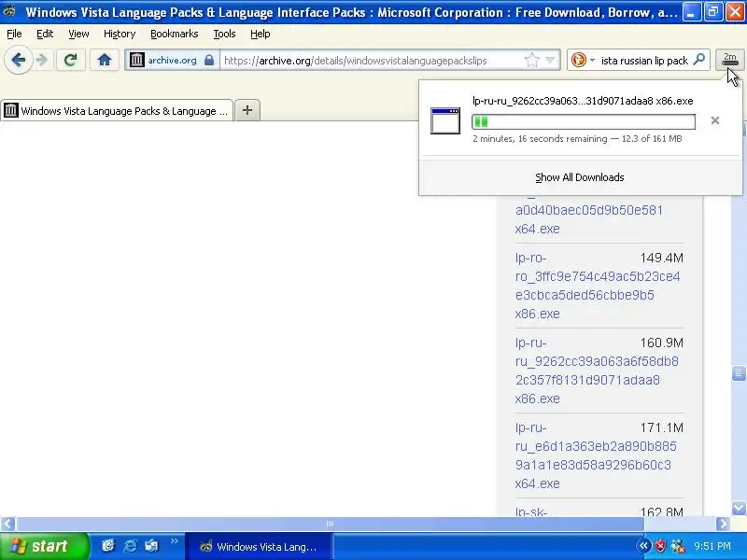Viewport: 747px width, 560px height.
Task: Click the horizontal scrollbar thumb
Action: click(330, 524)
